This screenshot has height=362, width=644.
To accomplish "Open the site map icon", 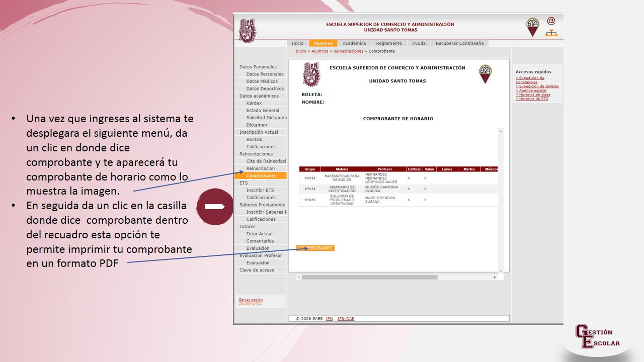I will 551,33.
